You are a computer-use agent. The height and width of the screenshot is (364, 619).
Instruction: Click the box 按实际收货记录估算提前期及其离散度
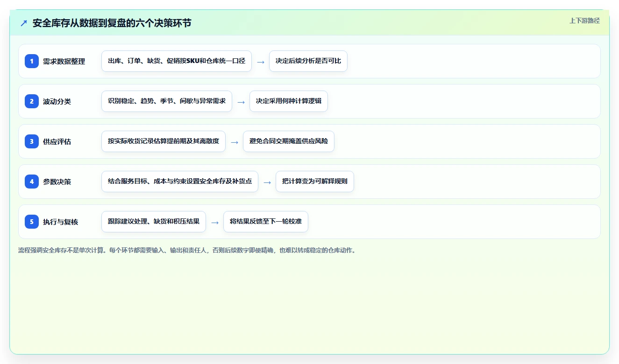click(x=164, y=141)
